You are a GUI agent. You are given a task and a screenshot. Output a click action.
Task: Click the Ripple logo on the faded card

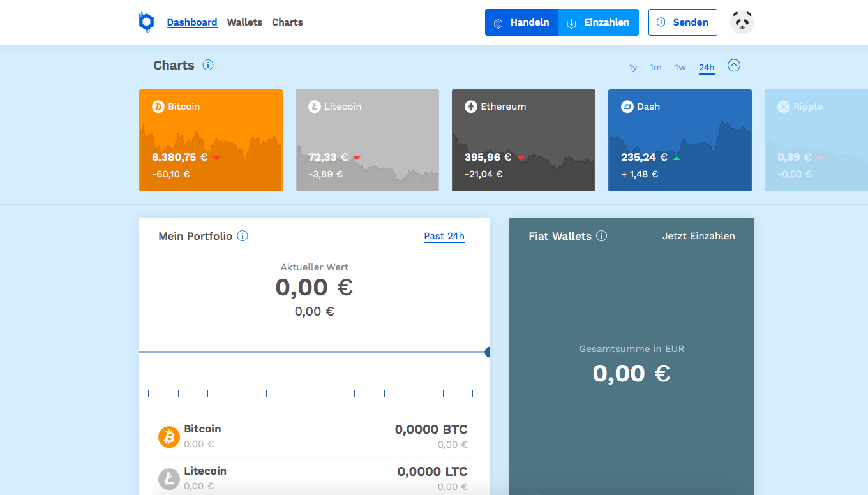pyautogui.click(x=784, y=107)
